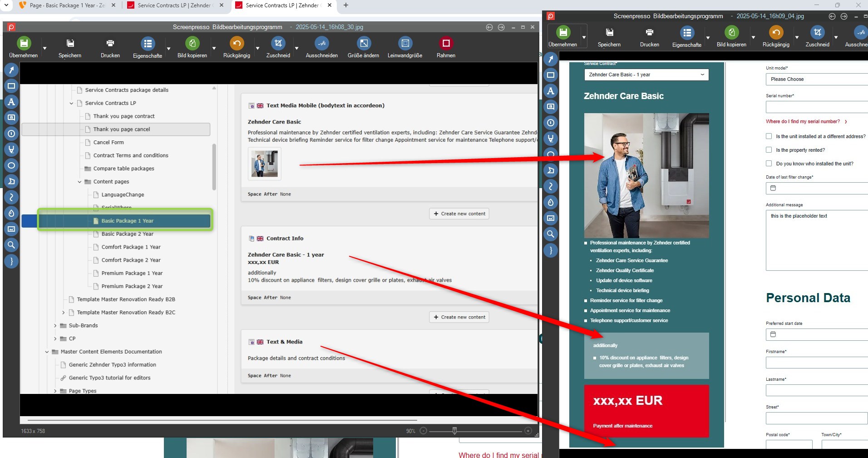The image size is (868, 458).
Task: Click the Serial number input field
Action: (817, 107)
